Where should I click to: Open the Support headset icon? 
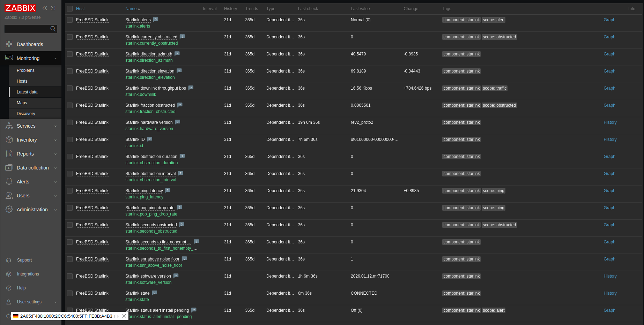click(x=9, y=260)
